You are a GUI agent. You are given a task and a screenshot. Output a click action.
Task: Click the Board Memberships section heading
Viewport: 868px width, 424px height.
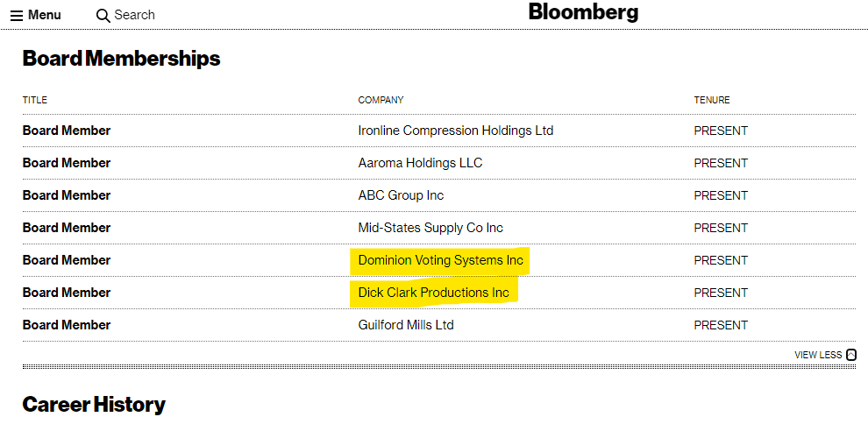coord(121,58)
